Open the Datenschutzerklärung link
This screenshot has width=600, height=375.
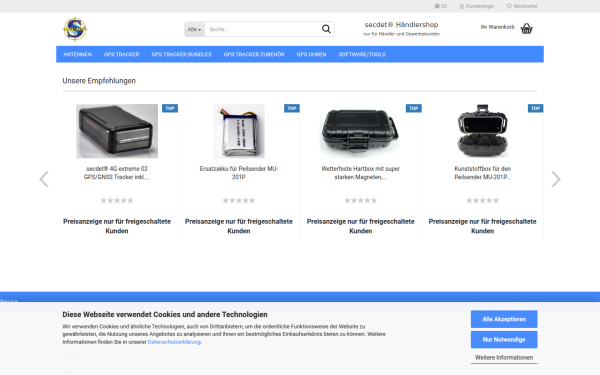174,342
